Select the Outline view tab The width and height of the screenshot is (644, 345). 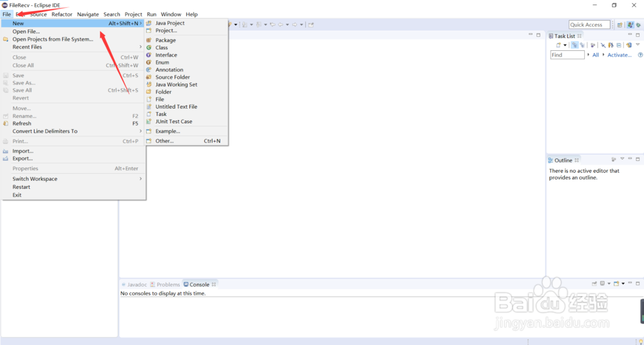(x=563, y=160)
